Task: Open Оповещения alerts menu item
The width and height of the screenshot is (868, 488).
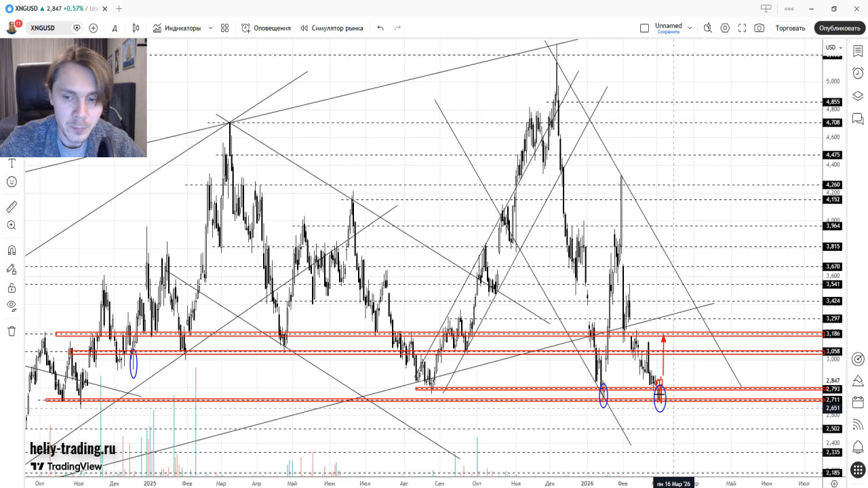Action: pyautogui.click(x=266, y=28)
